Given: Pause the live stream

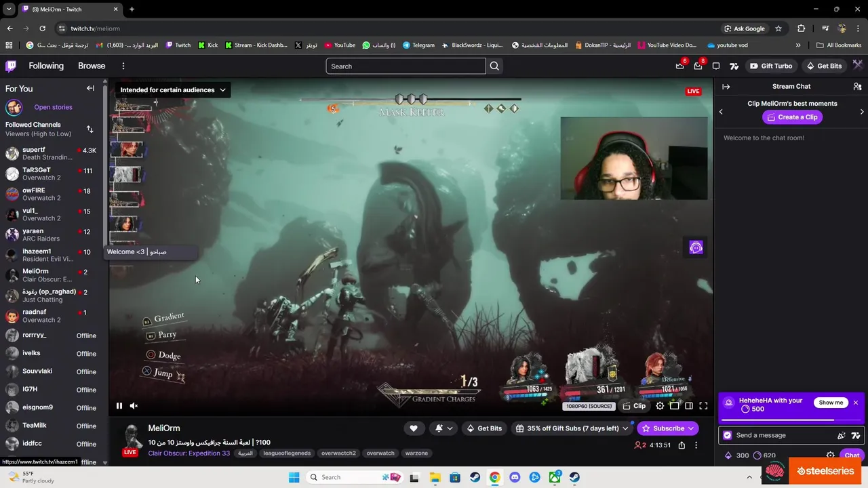Looking at the screenshot, I should (119, 406).
